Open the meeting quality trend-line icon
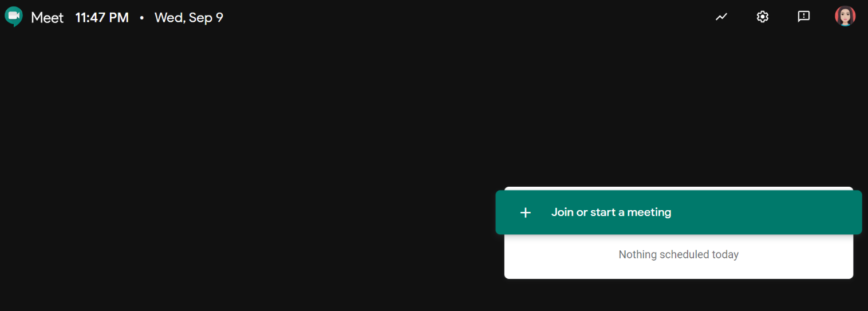 pyautogui.click(x=721, y=17)
